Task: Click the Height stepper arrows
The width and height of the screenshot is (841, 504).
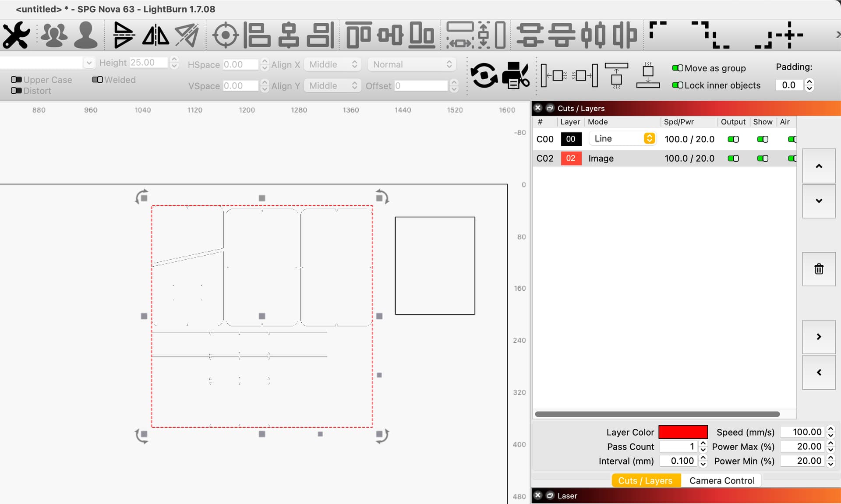Action: click(x=174, y=63)
